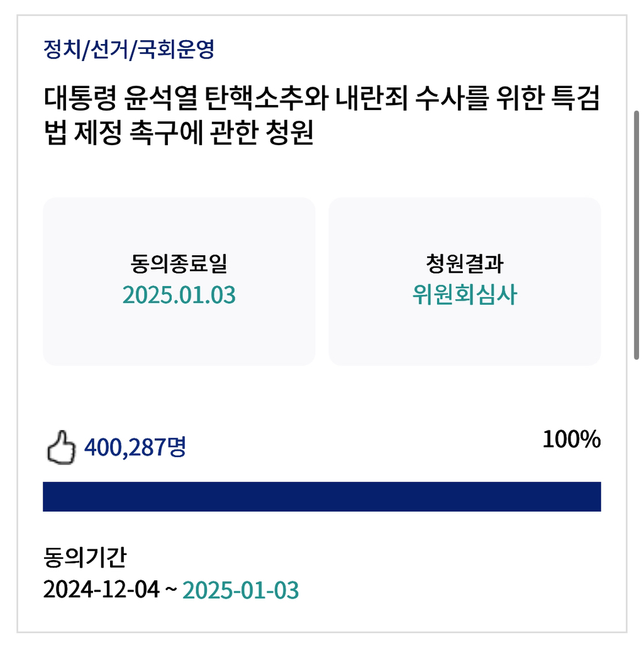The image size is (644, 648).
Task: Click the vertical scrollbar thumb at right
Action: point(636,234)
